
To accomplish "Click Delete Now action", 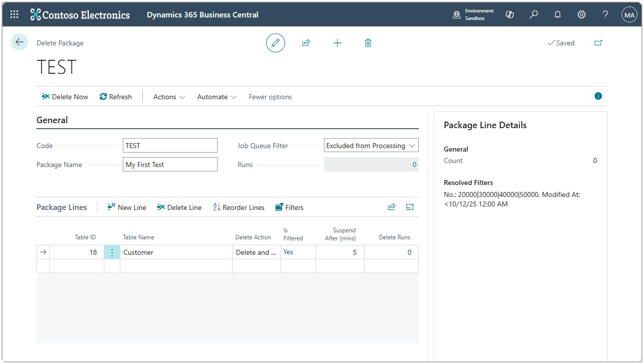I will (x=65, y=97).
